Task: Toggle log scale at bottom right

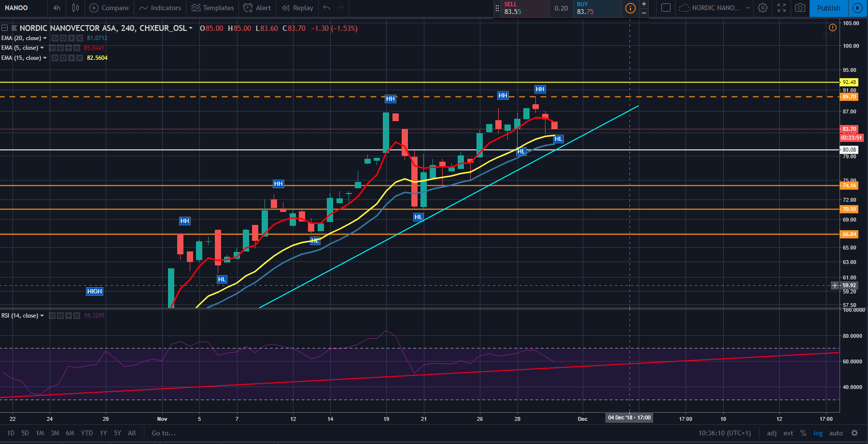Action: click(818, 433)
